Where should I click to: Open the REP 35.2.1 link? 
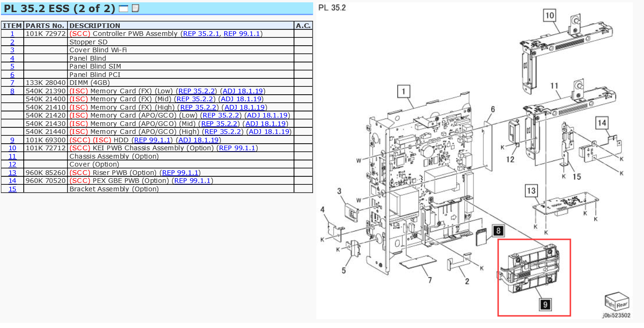(201, 34)
